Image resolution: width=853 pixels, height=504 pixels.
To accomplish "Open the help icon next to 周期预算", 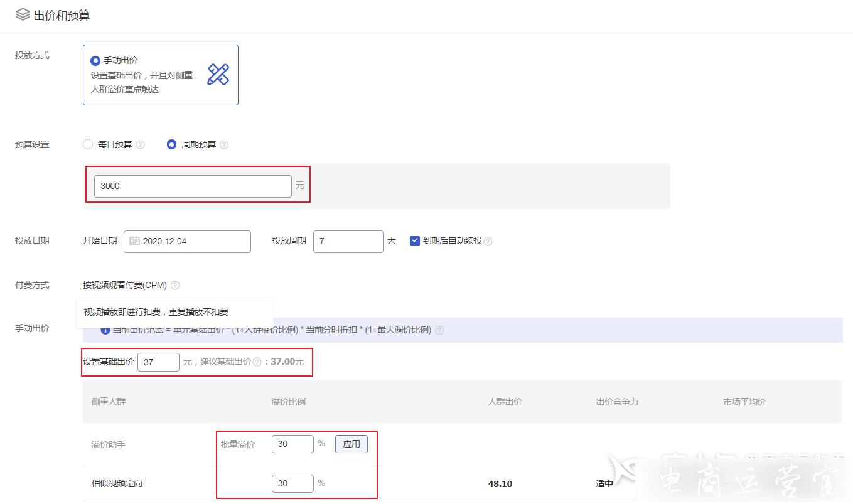I will [224, 145].
